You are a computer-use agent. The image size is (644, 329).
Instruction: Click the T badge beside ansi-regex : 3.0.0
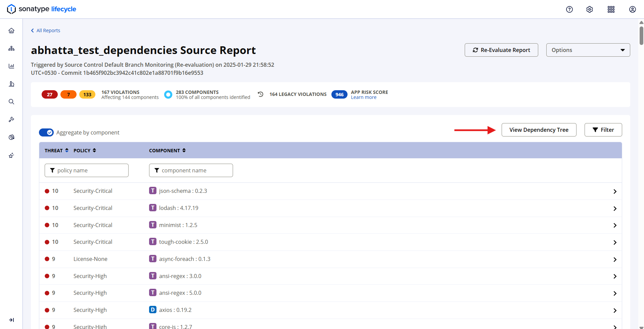point(153,276)
